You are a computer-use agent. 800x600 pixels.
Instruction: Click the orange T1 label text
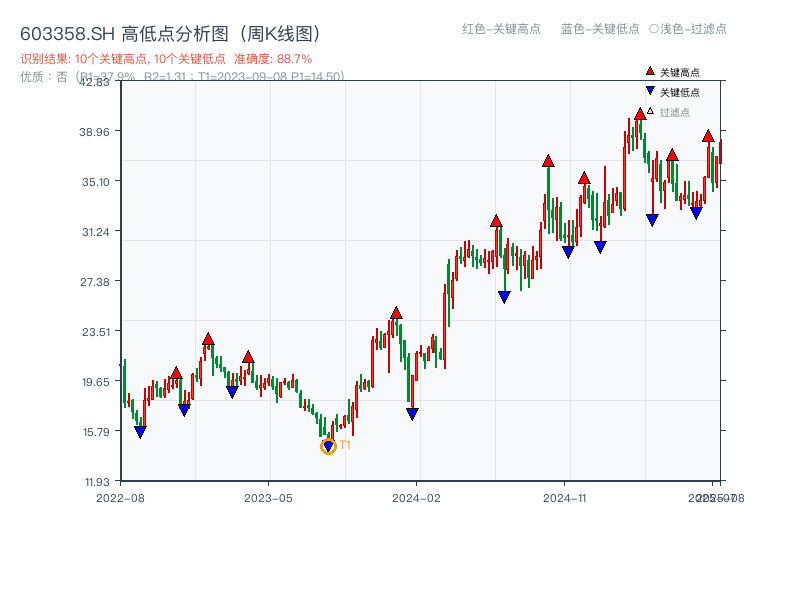pyautogui.click(x=345, y=445)
